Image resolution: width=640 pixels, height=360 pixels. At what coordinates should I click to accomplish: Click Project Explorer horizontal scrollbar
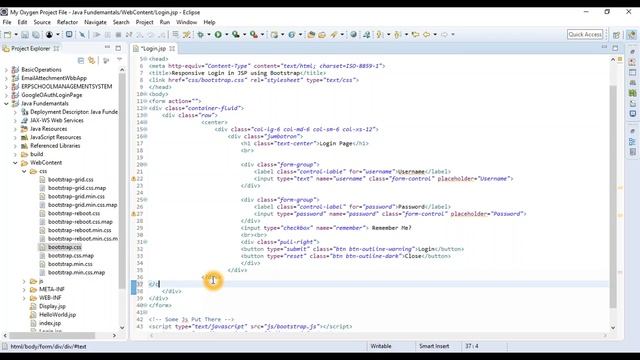pyautogui.click(x=52, y=336)
